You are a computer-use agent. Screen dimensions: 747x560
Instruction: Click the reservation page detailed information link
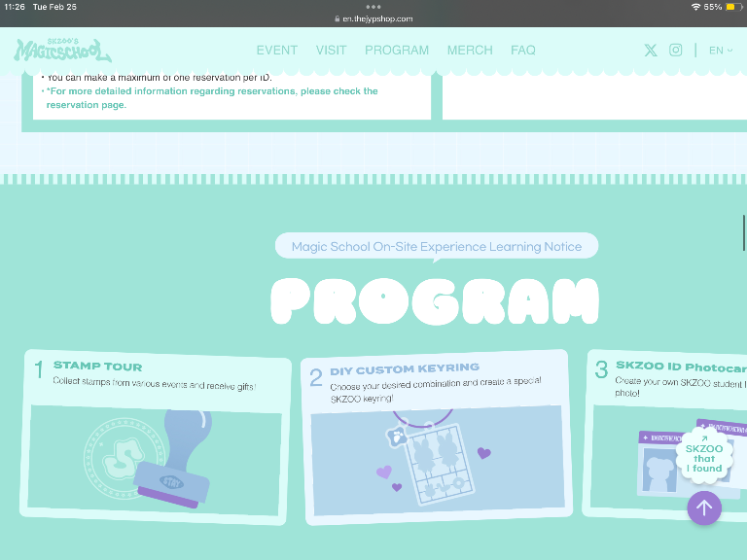coord(212,97)
